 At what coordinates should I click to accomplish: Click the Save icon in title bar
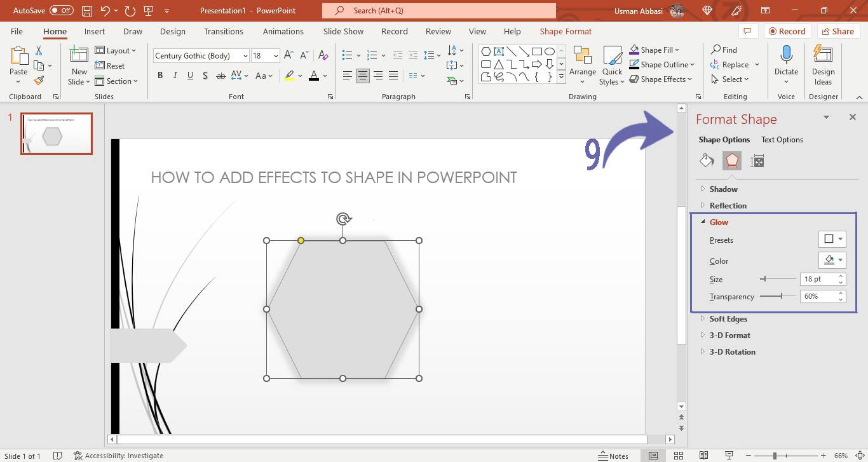pyautogui.click(x=88, y=11)
